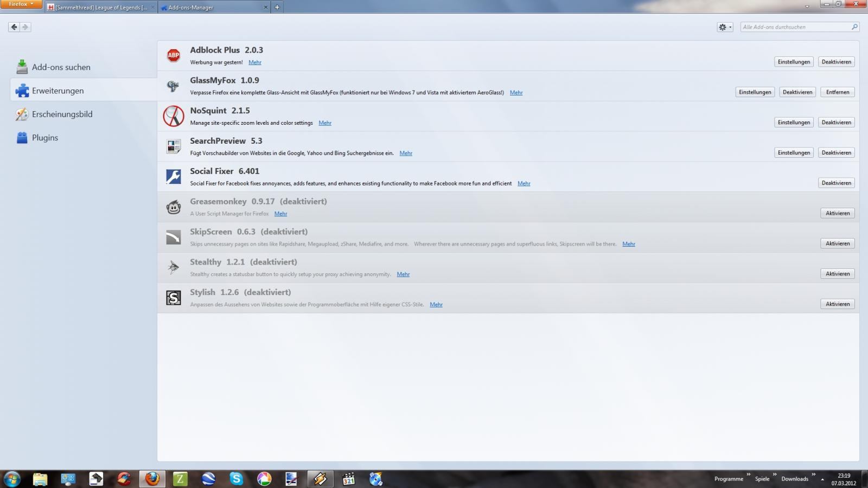Open Plugins category in sidebar
Screen dimensions: 868x488
[83, 137]
